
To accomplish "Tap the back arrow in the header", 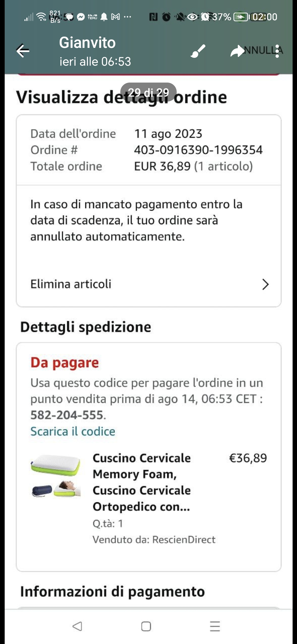I will click(x=23, y=51).
